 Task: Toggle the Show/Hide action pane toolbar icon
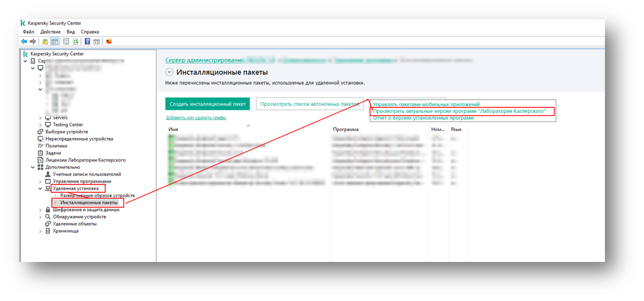(97, 41)
